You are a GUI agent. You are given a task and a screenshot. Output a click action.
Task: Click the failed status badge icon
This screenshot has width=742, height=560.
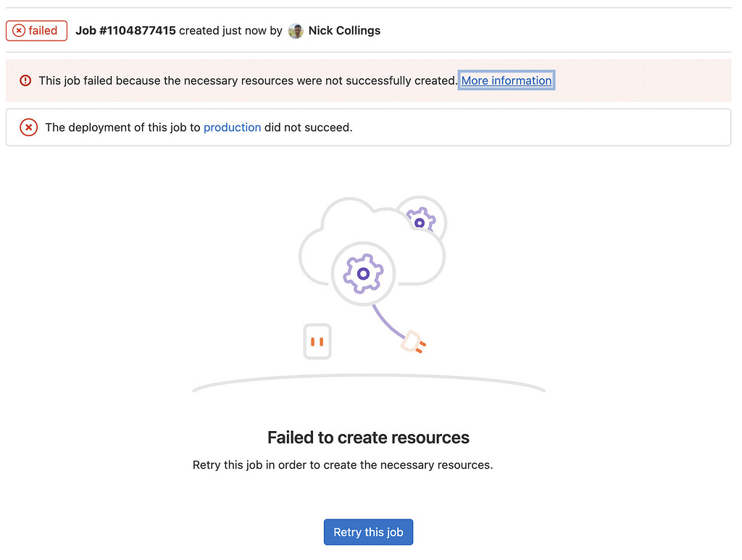pos(36,30)
